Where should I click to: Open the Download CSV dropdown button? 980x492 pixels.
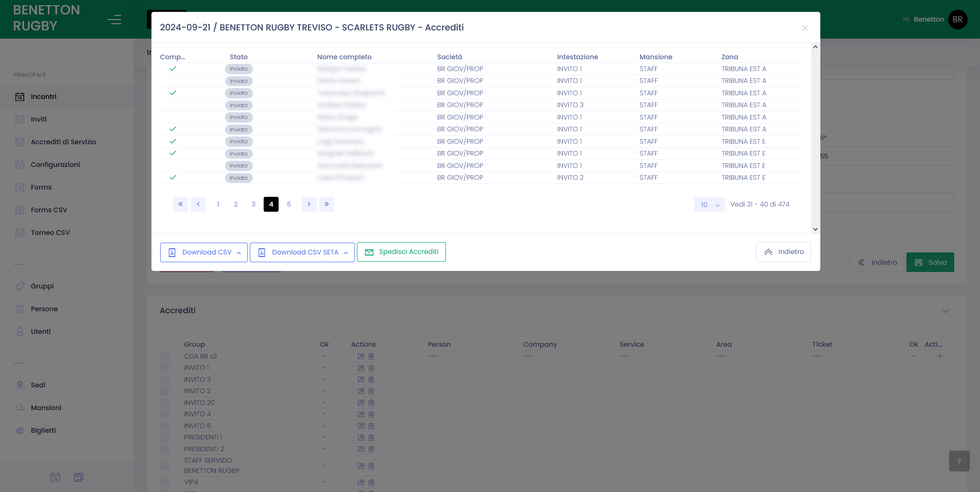click(204, 252)
